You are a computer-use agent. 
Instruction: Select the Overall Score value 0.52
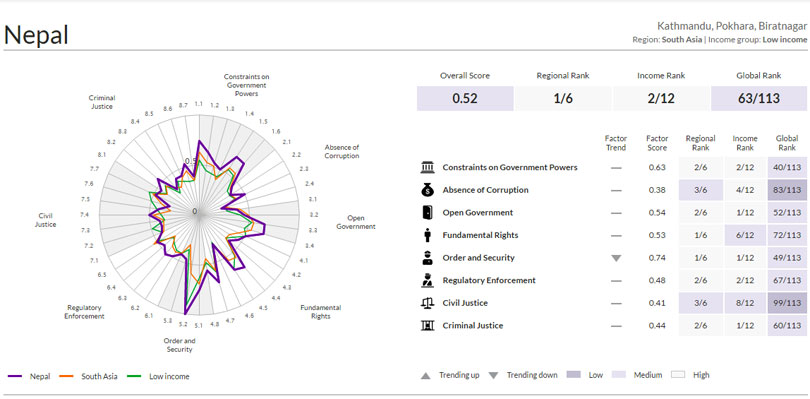coord(465,98)
